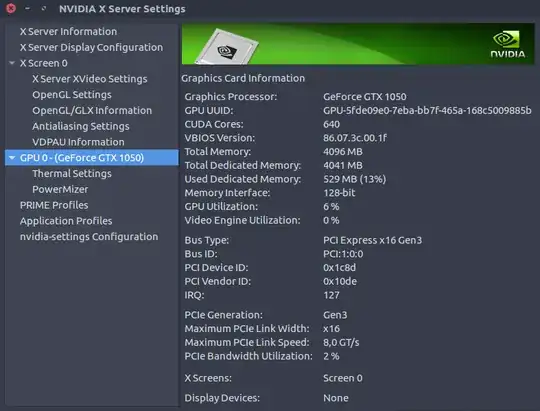Viewport: 540px width, 411px height.
Task: Click VBIOS Version value 86.07.3c.00.1f
Action: click(x=355, y=138)
